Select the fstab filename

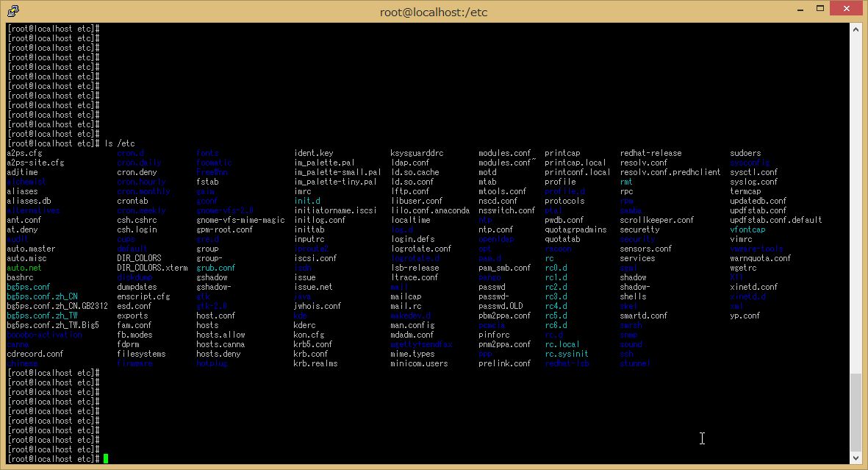207,182
